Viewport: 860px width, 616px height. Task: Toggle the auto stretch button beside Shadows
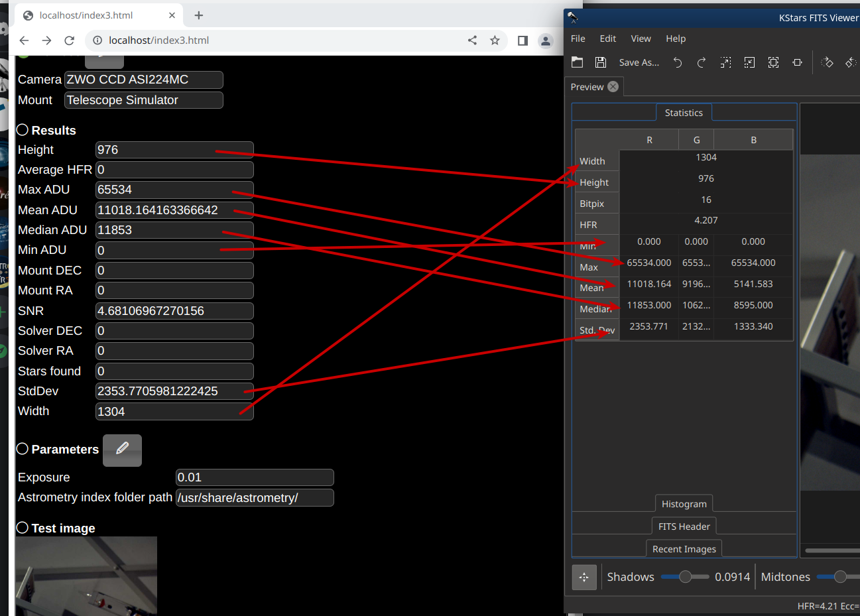click(584, 577)
